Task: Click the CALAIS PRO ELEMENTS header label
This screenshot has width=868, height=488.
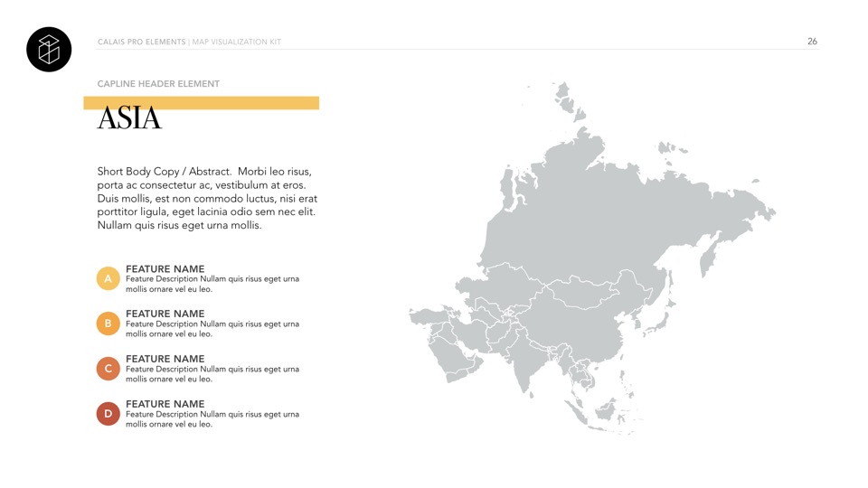Action: (x=141, y=42)
